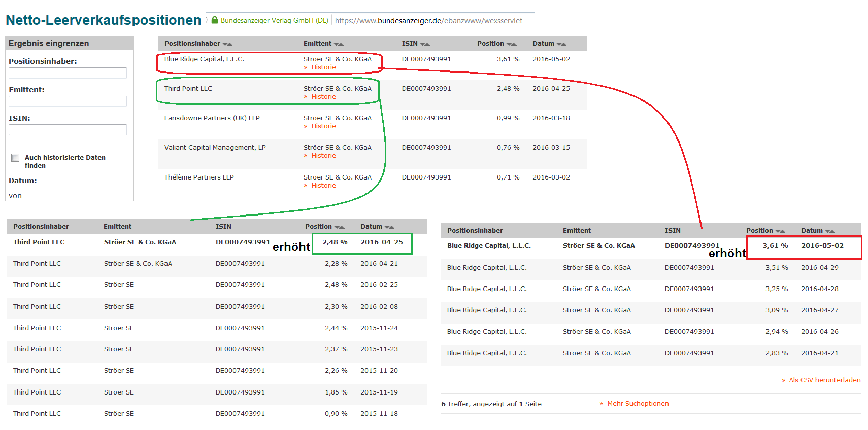Click the 'Ergebnis eingrenzen' panel title
Image resolution: width=868 pixels, height=430 pixels.
(x=49, y=44)
